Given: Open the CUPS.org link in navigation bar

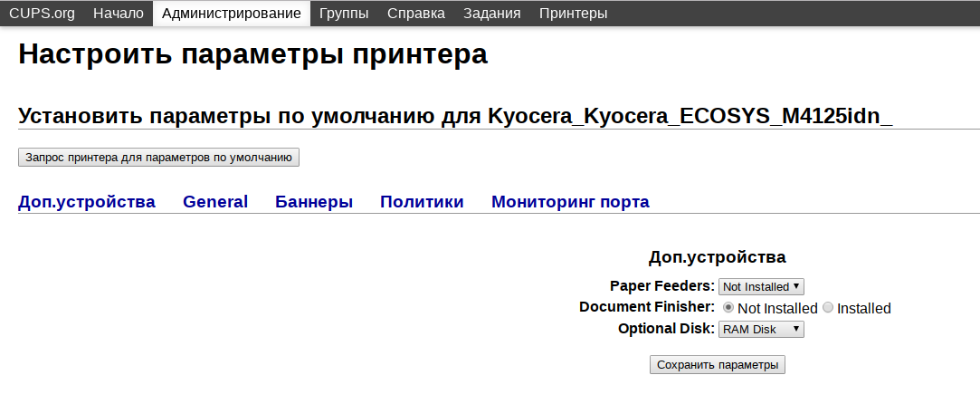Looking at the screenshot, I should 42,13.
